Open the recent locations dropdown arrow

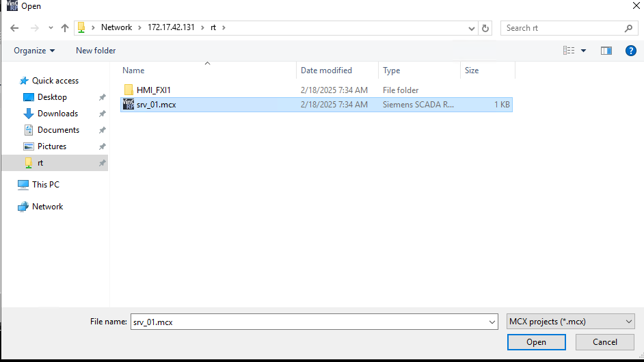click(51, 28)
